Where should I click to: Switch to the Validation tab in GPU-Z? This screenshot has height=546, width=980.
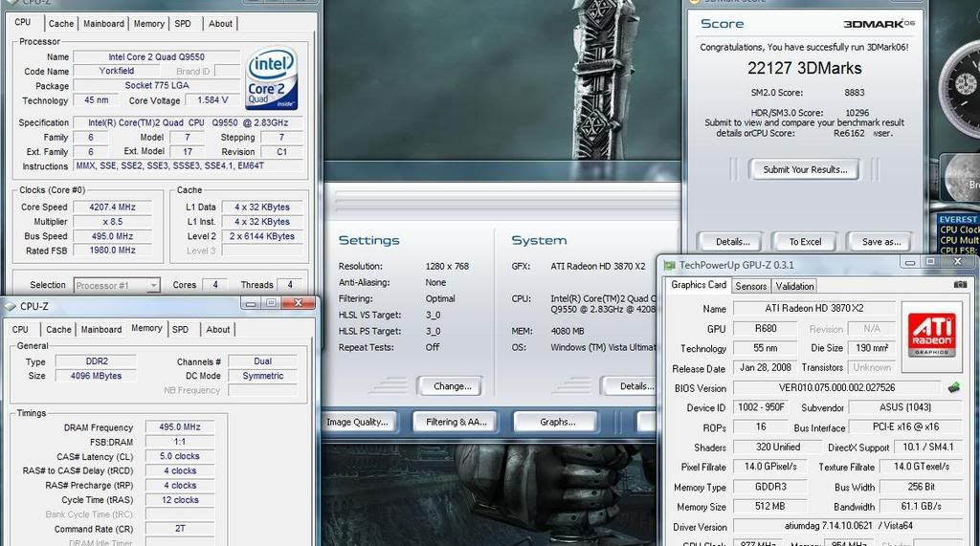click(x=794, y=286)
